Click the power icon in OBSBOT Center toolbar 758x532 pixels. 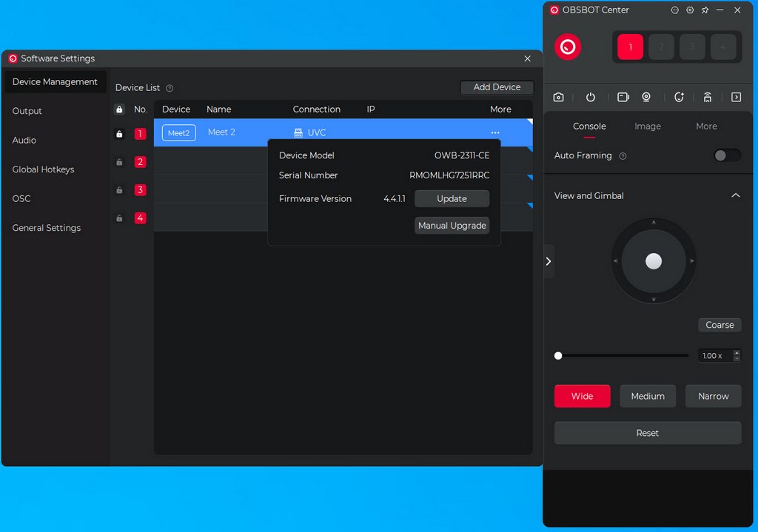click(x=590, y=97)
